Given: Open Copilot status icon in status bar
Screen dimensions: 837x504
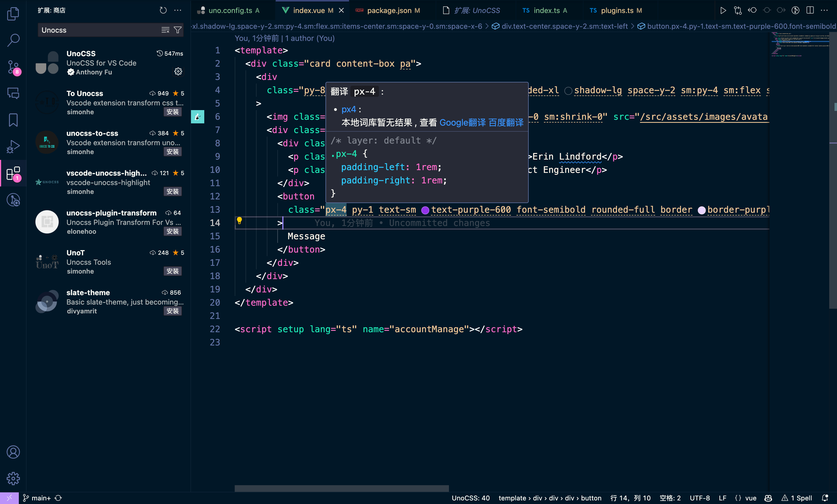Looking at the screenshot, I should pyautogui.click(x=768, y=498).
